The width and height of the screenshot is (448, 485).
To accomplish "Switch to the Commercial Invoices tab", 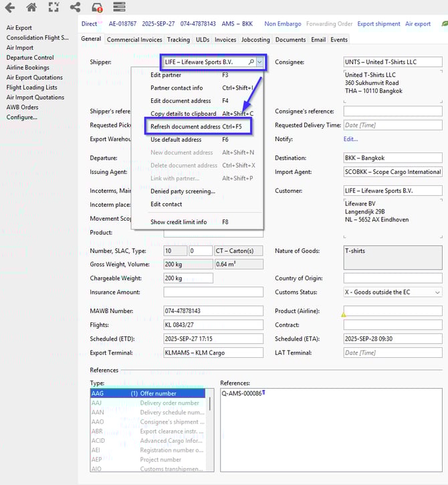I will coord(134,39).
